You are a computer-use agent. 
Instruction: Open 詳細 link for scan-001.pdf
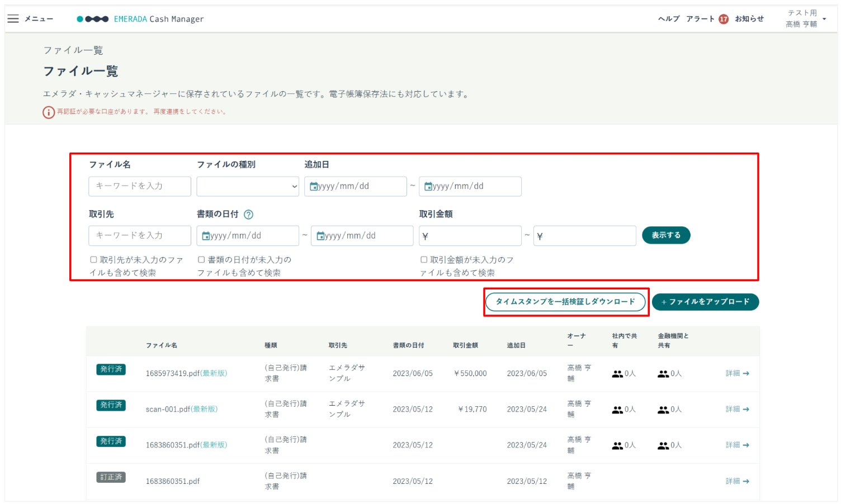pyautogui.click(x=738, y=409)
